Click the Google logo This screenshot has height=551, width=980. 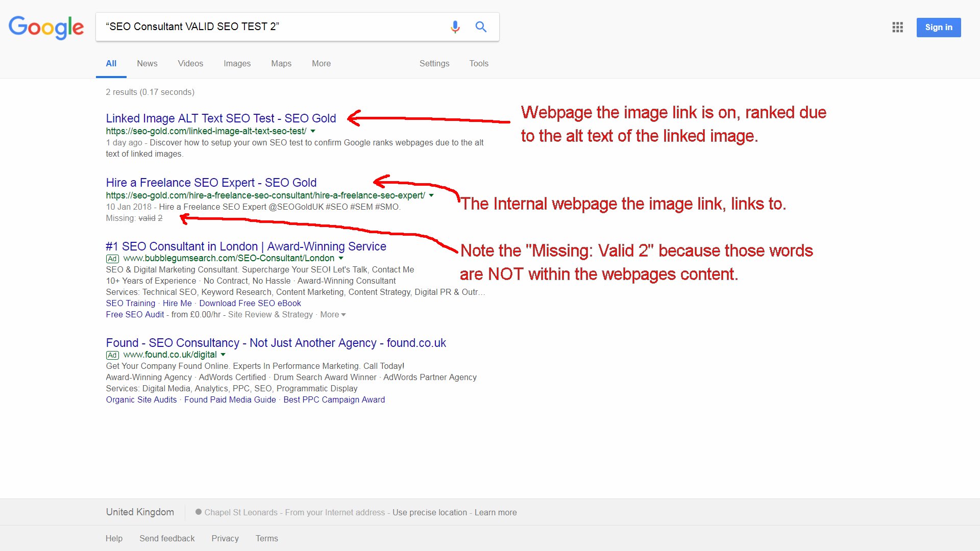click(46, 27)
